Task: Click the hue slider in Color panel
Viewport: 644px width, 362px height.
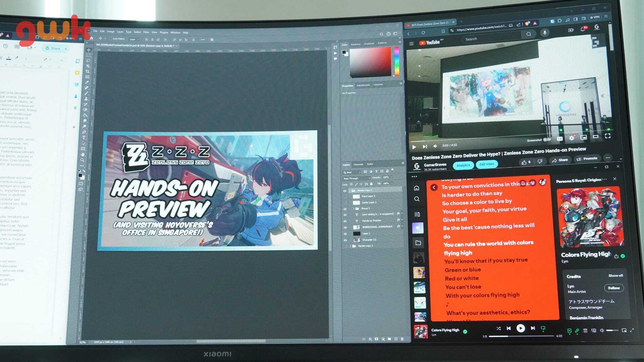Action: click(x=397, y=61)
